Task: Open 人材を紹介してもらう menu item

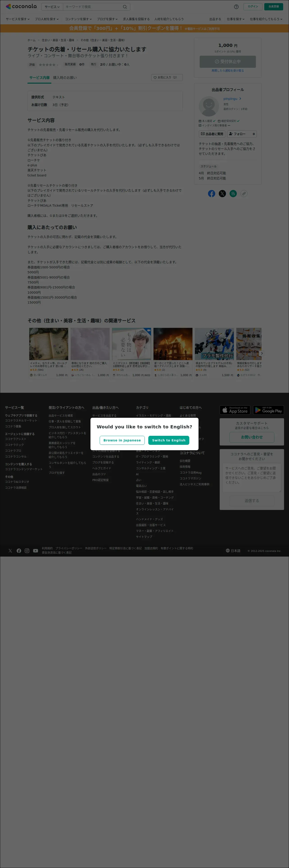Action: pyautogui.click(x=169, y=19)
